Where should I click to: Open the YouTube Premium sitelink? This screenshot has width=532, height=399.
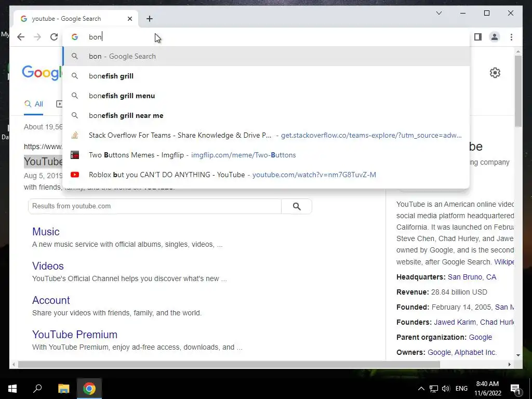point(75,335)
